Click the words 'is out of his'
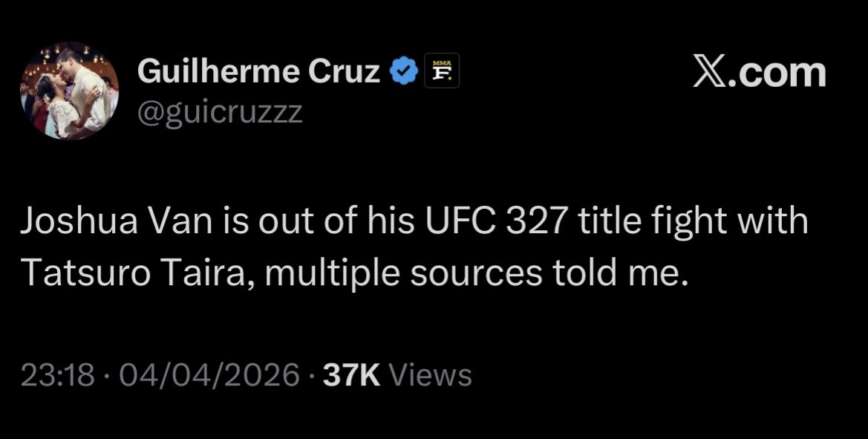The width and height of the screenshot is (868, 439). 321,221
